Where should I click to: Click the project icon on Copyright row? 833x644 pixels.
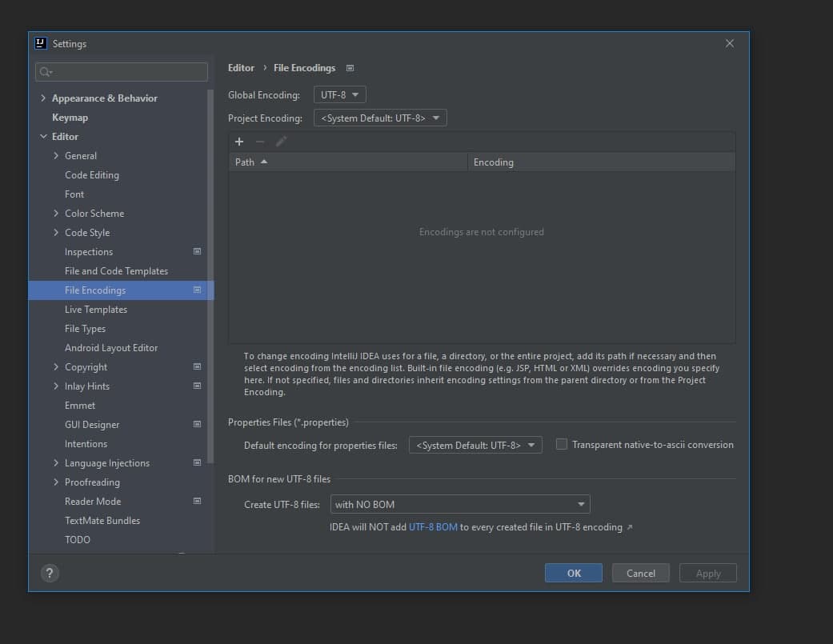point(197,367)
